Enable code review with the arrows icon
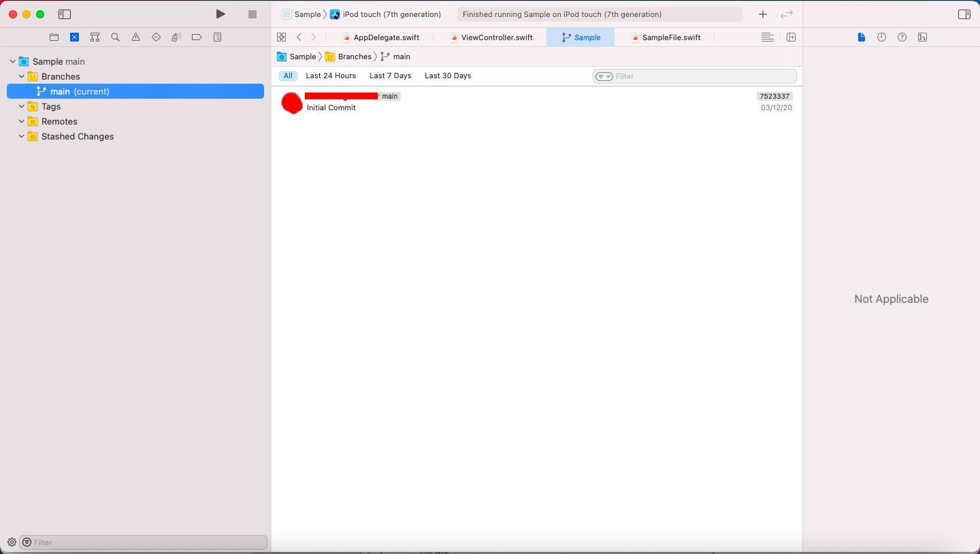The width and height of the screenshot is (980, 554). point(787,14)
